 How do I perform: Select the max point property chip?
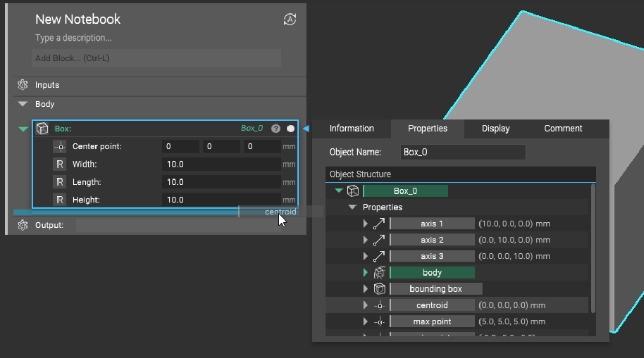click(432, 322)
